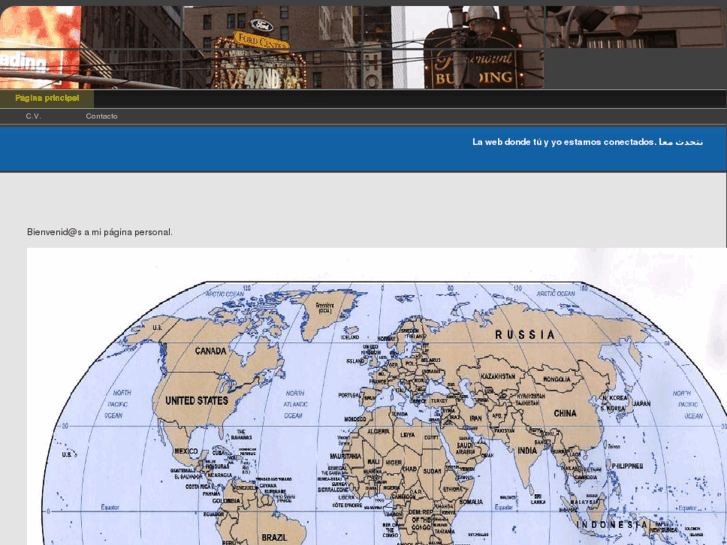Open the Página principal tab
The image size is (727, 545).
point(47,98)
